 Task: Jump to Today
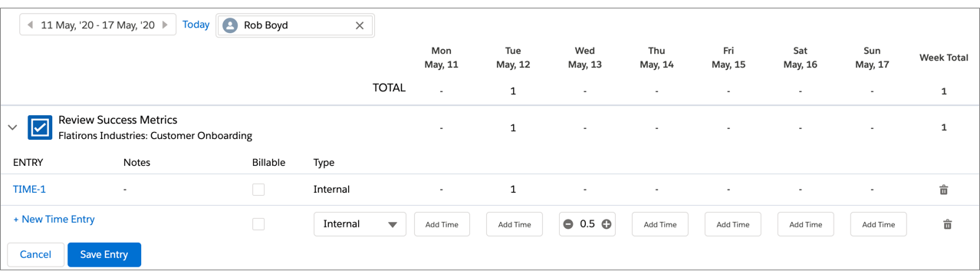pyautogui.click(x=196, y=25)
